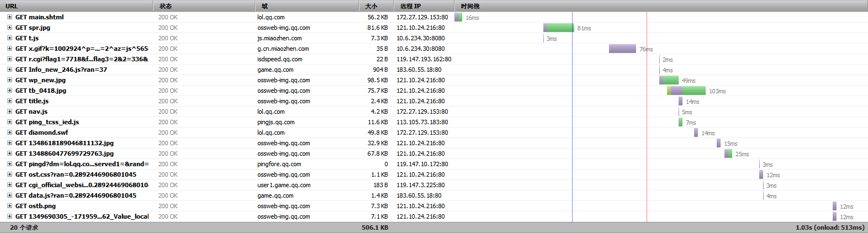868x233 pixels.
Task: Expand the GET spr.jpg request details
Action: 9,28
